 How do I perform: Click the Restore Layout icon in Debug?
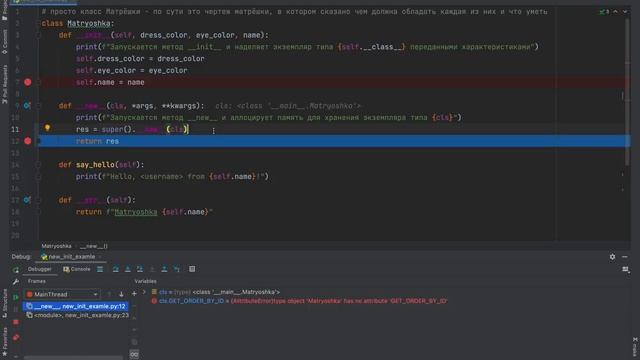[x=625, y=269]
